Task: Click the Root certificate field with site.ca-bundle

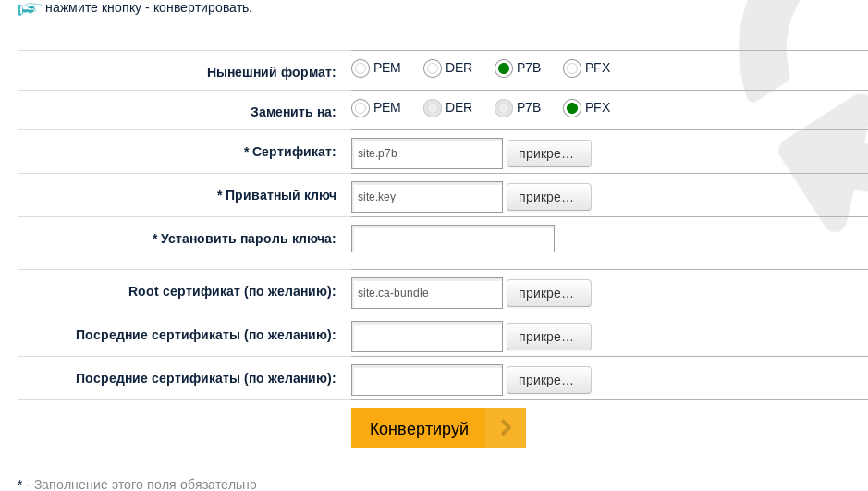Action: 427,293
